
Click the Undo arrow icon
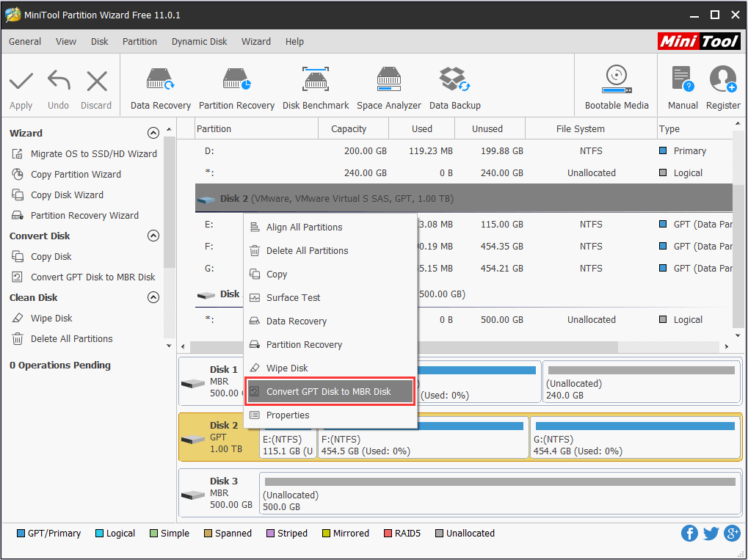pos(59,81)
